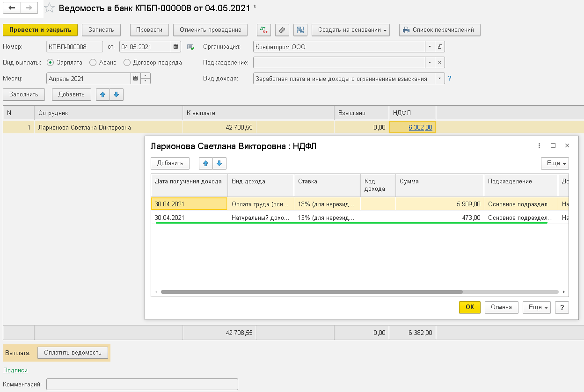Move row up in main table
Image resolution: width=584 pixels, height=392 pixels.
pyautogui.click(x=102, y=94)
